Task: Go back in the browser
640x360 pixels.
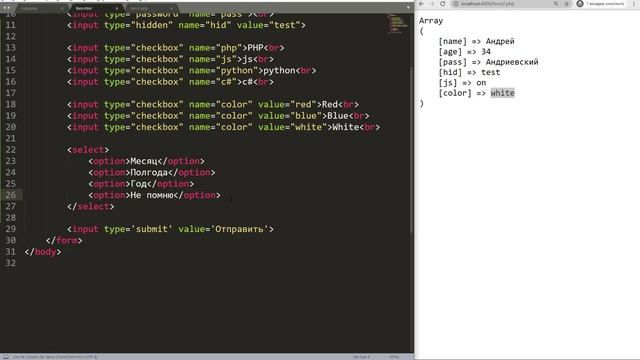Action: (422, 4)
